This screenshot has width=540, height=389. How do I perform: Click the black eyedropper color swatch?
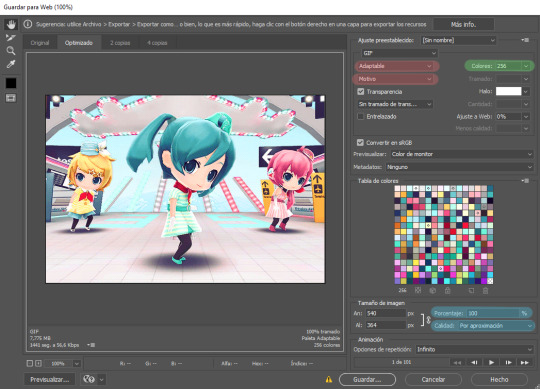[x=11, y=83]
